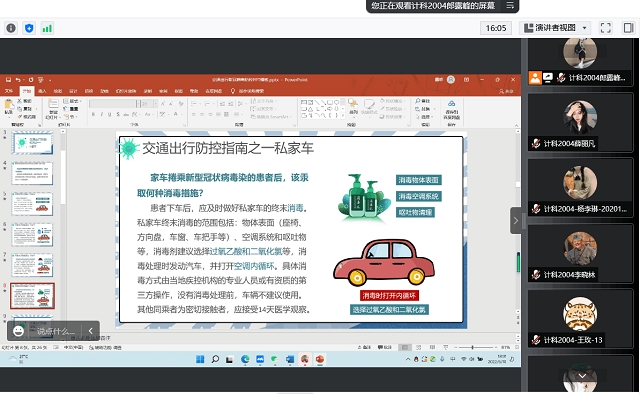This screenshot has width=640, height=394.
Task: Open the meeting info icon
Action: coord(11,28)
